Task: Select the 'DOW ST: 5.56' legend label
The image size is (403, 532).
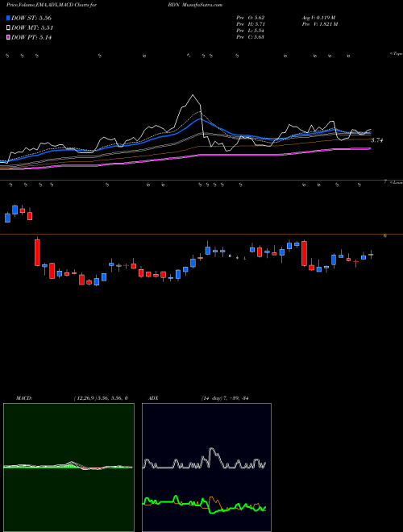Action: point(31,18)
